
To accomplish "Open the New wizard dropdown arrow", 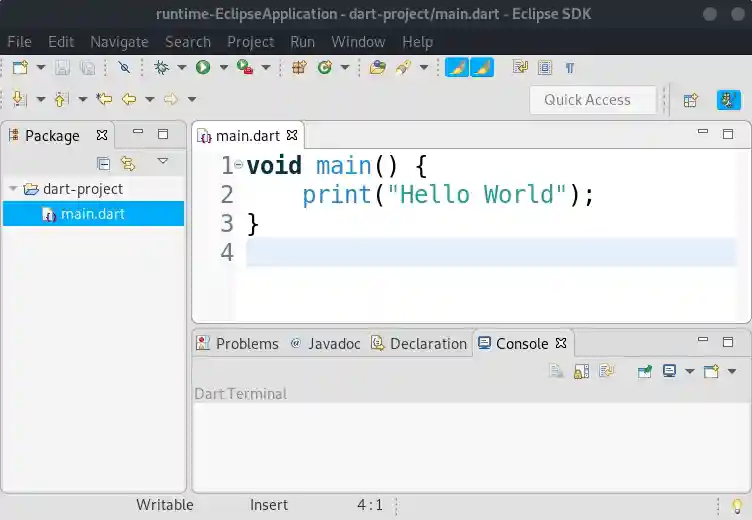I will click(41, 68).
